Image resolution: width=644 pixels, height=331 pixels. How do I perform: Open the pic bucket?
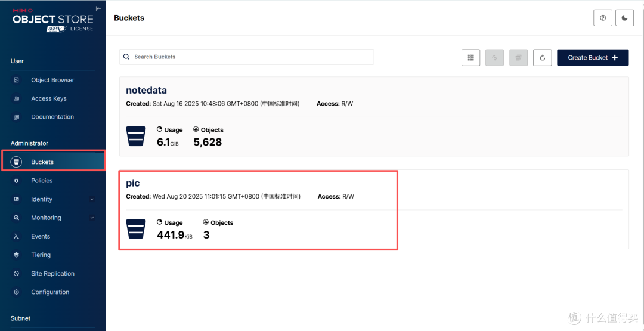133,184
